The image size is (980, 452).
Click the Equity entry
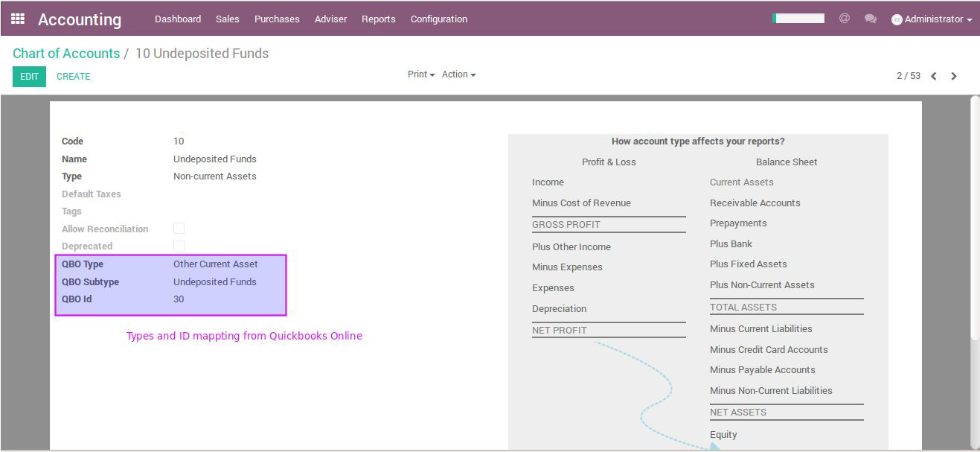click(x=723, y=434)
